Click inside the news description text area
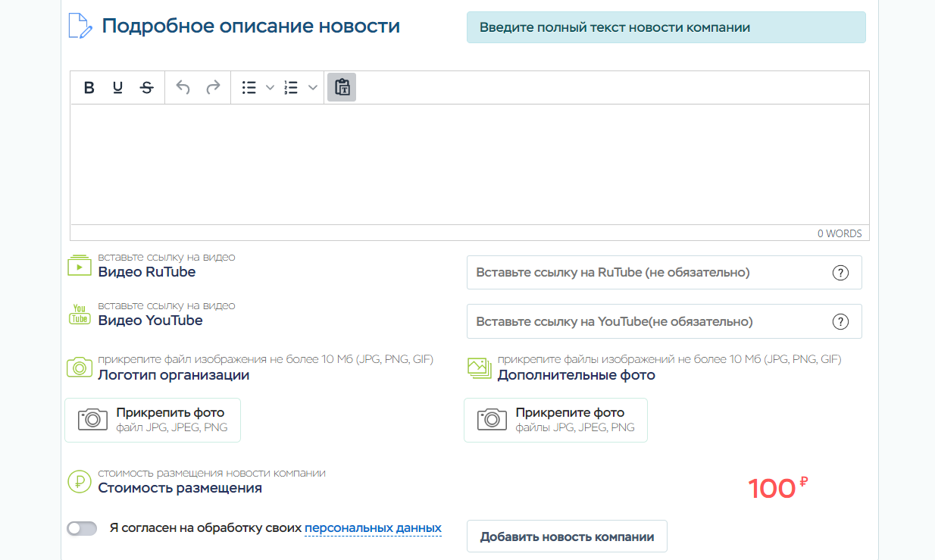The image size is (935, 560). [x=469, y=164]
